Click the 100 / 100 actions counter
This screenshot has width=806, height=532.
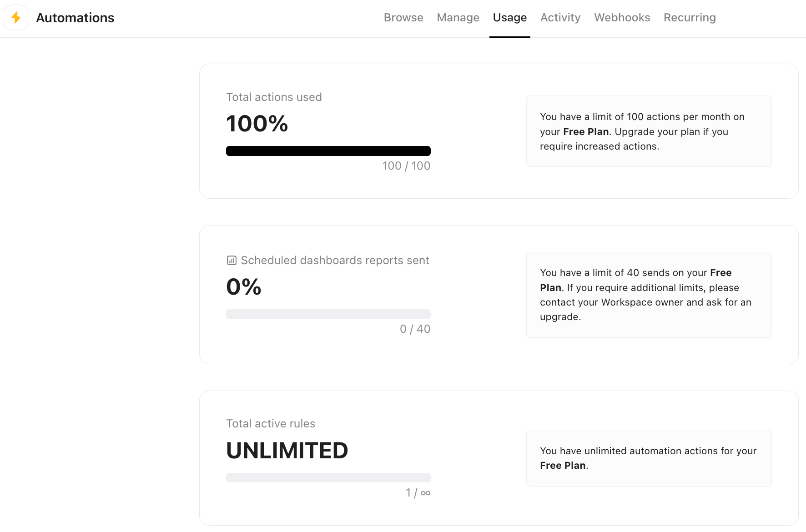tap(406, 166)
